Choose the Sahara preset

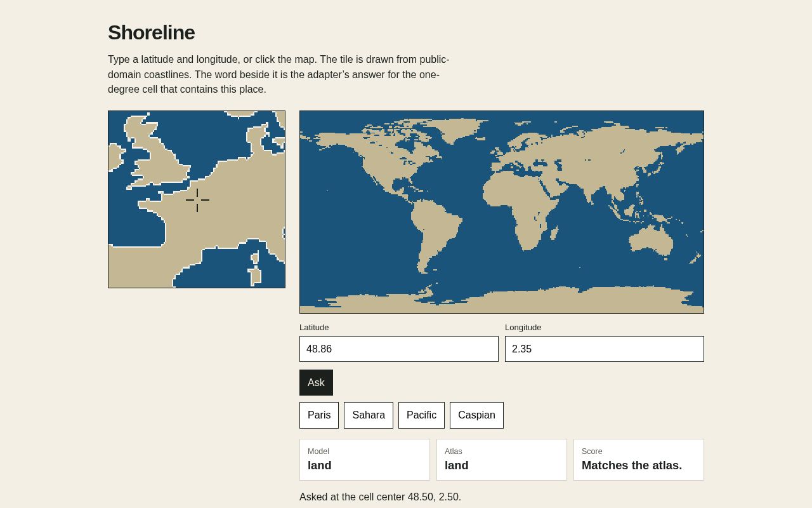[369, 415]
